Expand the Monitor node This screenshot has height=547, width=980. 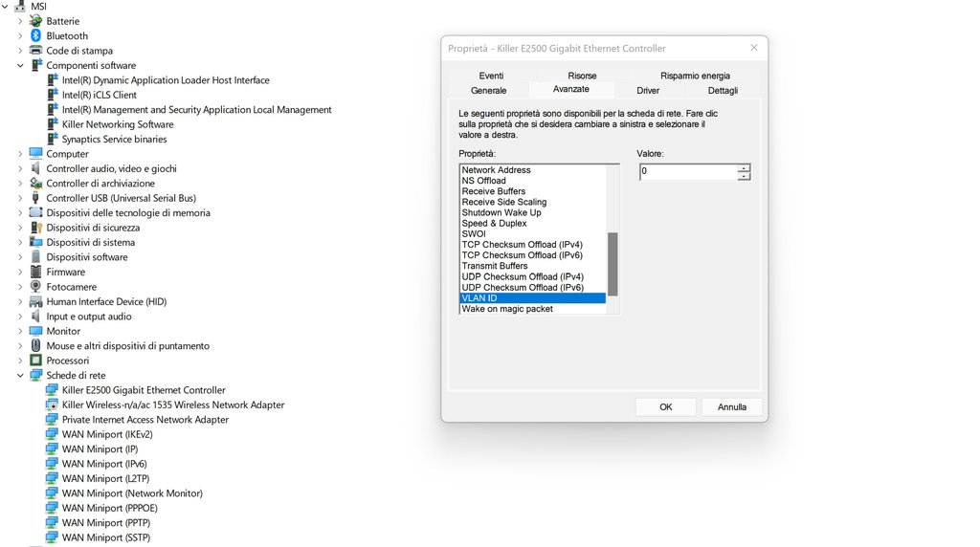coord(20,331)
